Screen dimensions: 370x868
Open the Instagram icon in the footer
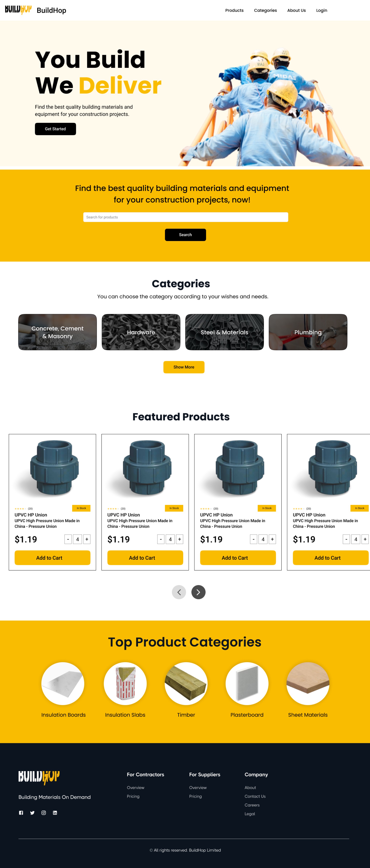tap(44, 813)
